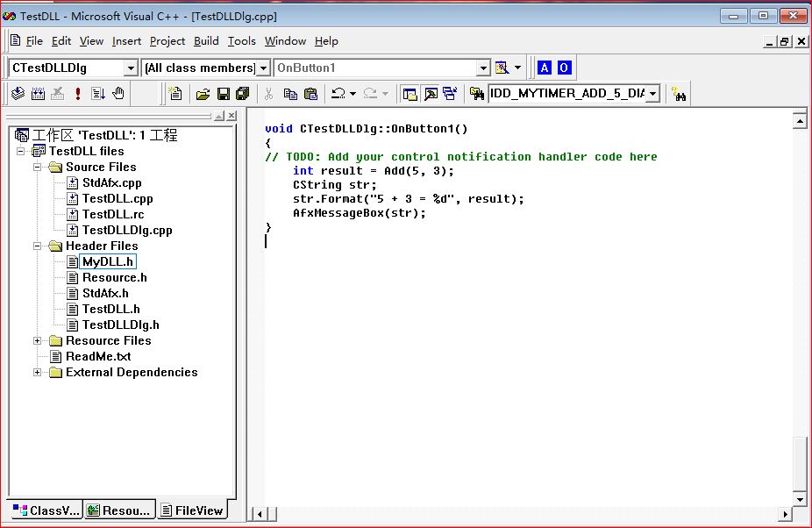The height and width of the screenshot is (528, 812).
Task: Click the document icon left of File menu
Action: pos(16,40)
